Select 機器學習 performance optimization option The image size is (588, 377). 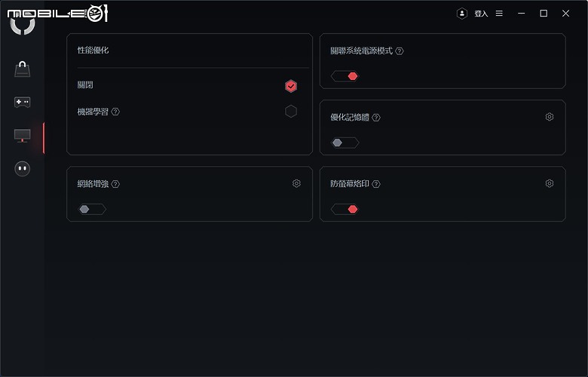pyautogui.click(x=291, y=112)
